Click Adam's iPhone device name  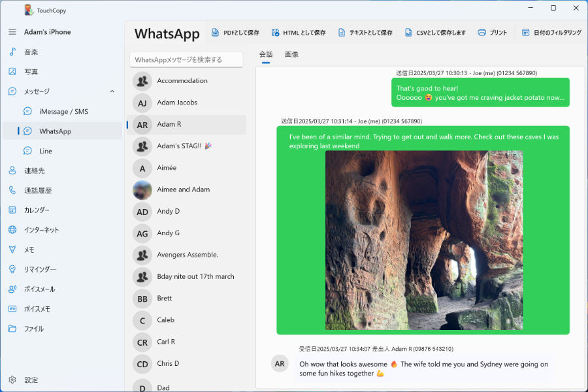click(47, 32)
